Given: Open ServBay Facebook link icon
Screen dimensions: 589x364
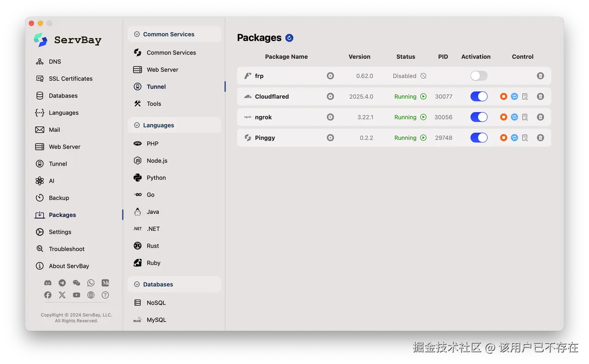Looking at the screenshot, I should pos(48,295).
